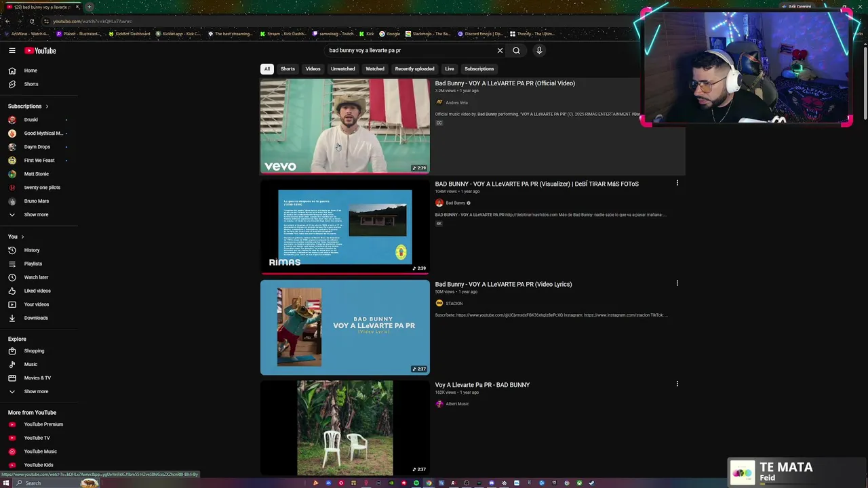Open three-dot menu for the Video Lyrics result
Screen dimensions: 868x488
tap(677, 283)
